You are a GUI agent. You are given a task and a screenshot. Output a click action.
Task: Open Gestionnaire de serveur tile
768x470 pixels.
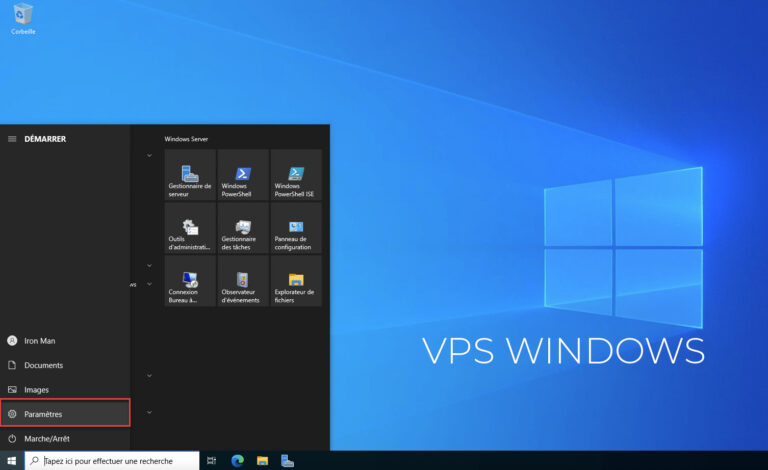pyautogui.click(x=190, y=175)
